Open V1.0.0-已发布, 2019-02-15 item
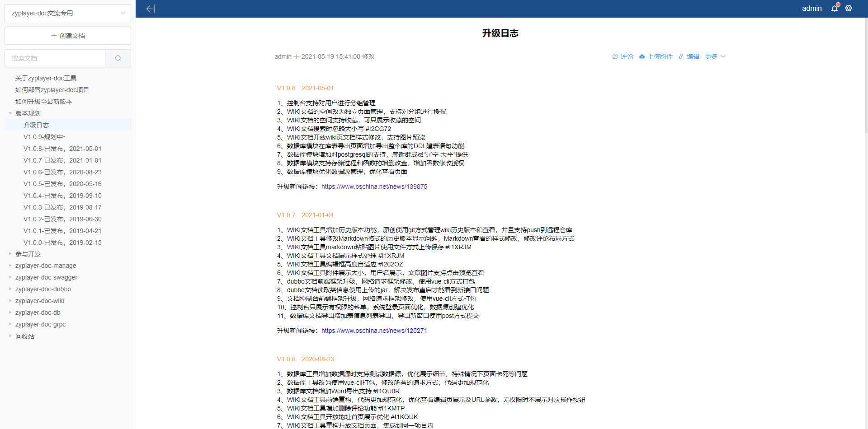The width and height of the screenshot is (868, 429). (x=62, y=242)
